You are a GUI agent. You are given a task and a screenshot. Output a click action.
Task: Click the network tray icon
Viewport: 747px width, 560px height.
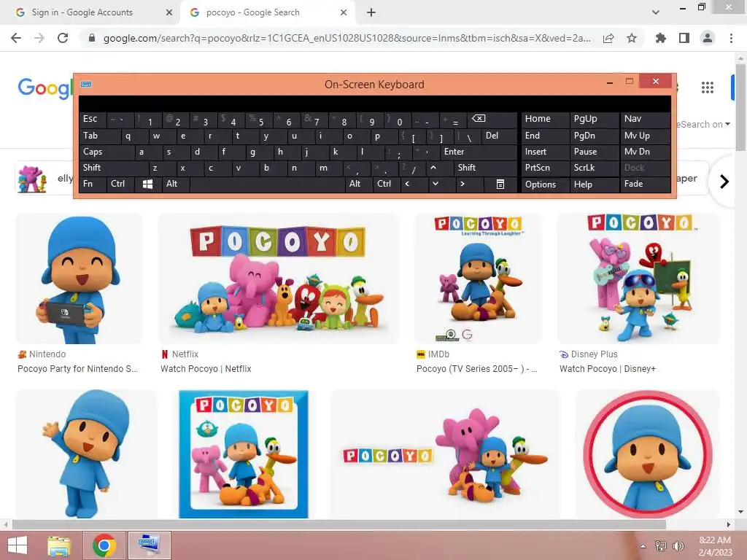[660, 545]
